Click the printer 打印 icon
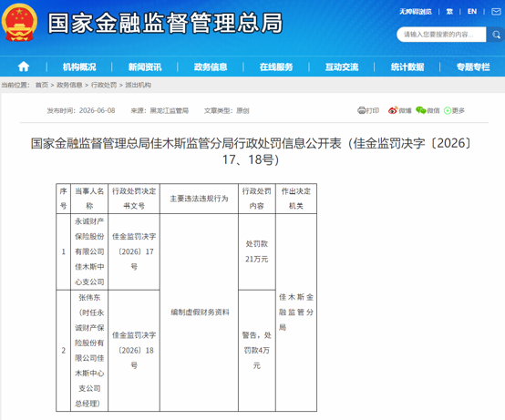 361,111
